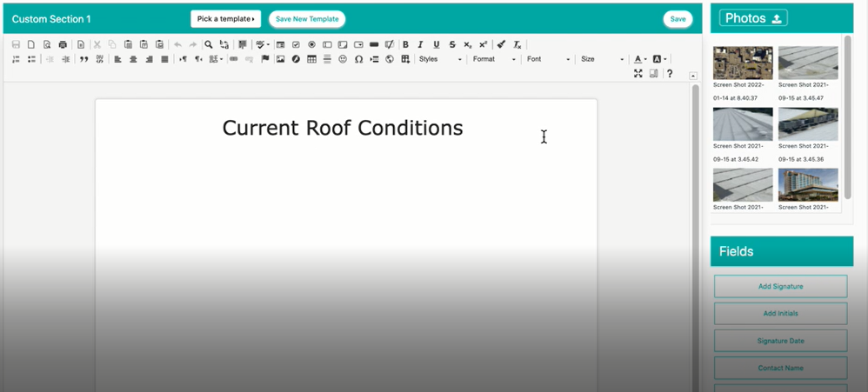Click the New Page icon in editor toolbar
868x392 pixels.
pos(31,44)
